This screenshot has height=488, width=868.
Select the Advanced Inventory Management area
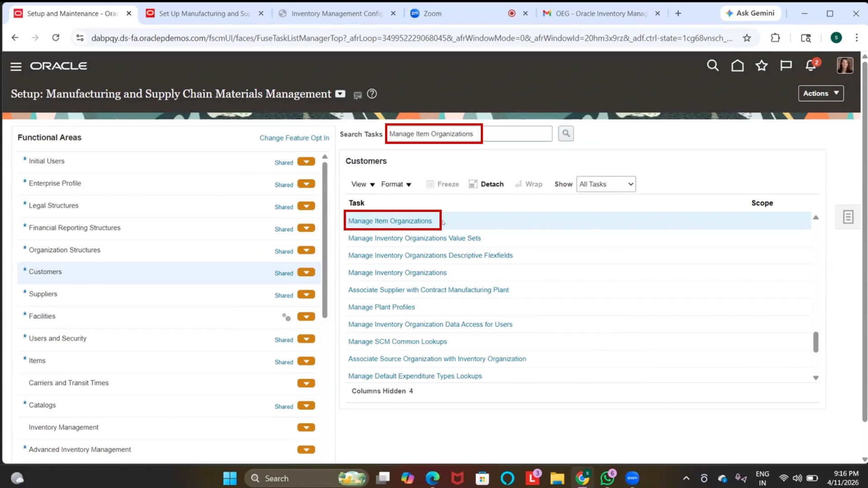(x=80, y=450)
